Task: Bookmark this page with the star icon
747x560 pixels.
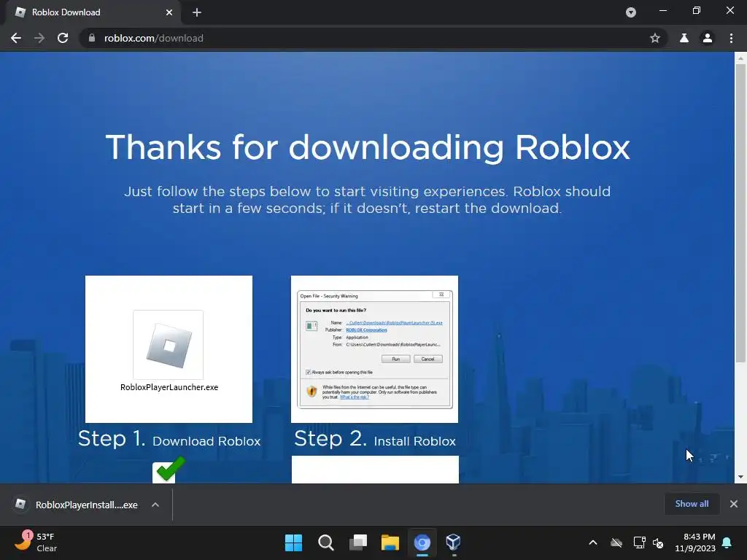Action: [655, 38]
